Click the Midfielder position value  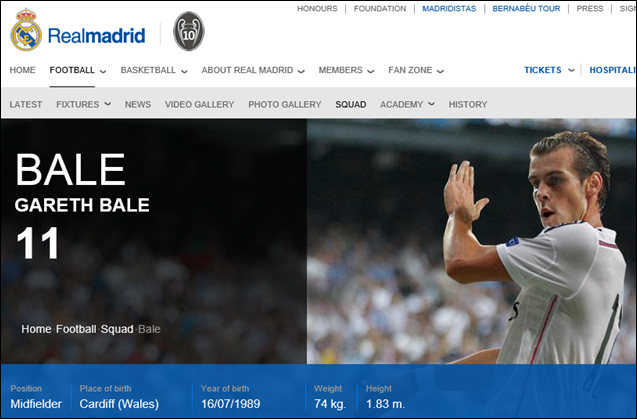point(36,404)
